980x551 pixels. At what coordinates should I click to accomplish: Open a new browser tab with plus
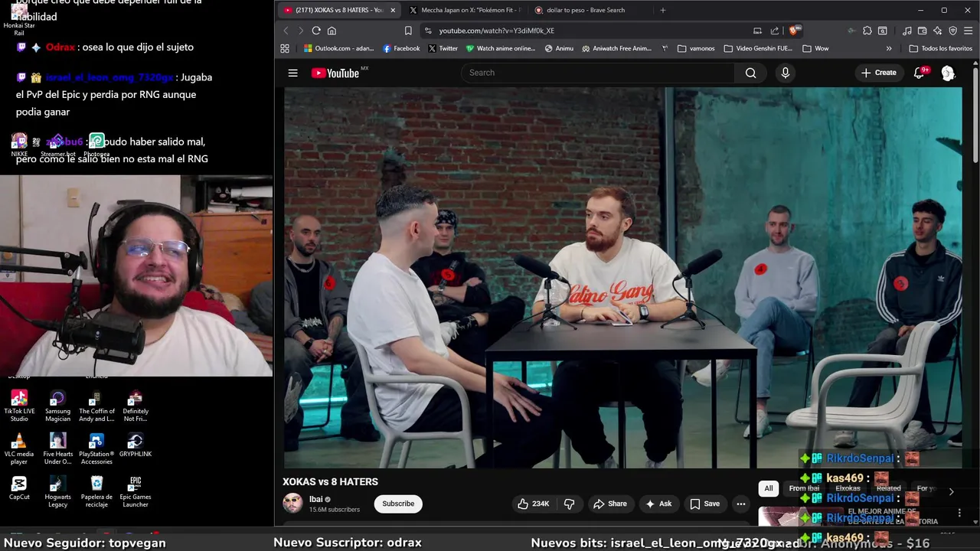663,10
